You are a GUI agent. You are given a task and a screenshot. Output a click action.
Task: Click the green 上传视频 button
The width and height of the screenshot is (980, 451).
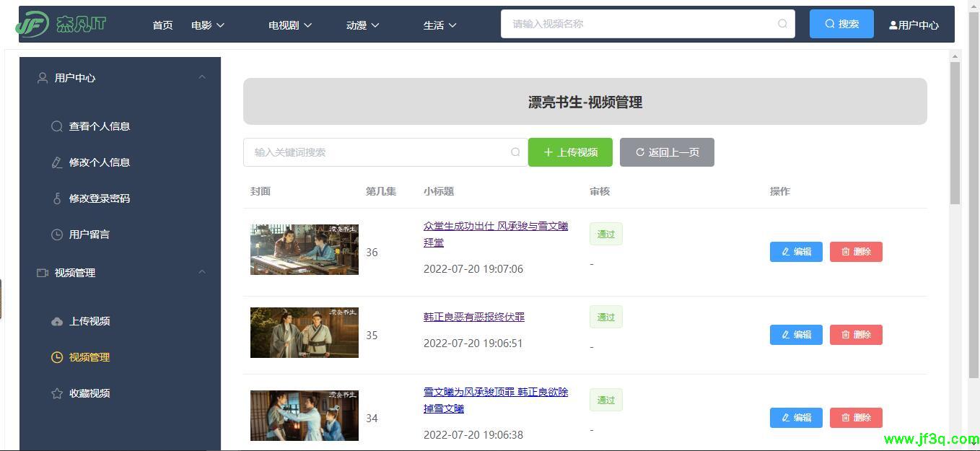[570, 152]
